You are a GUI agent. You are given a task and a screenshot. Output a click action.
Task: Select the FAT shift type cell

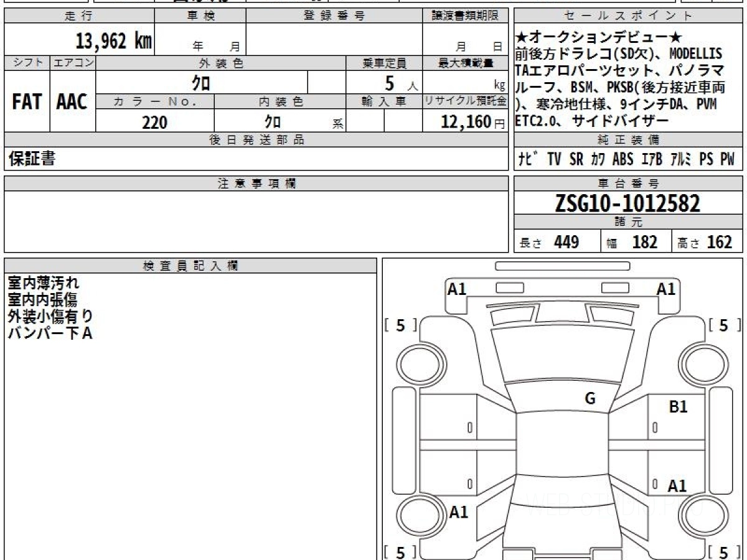(27, 103)
